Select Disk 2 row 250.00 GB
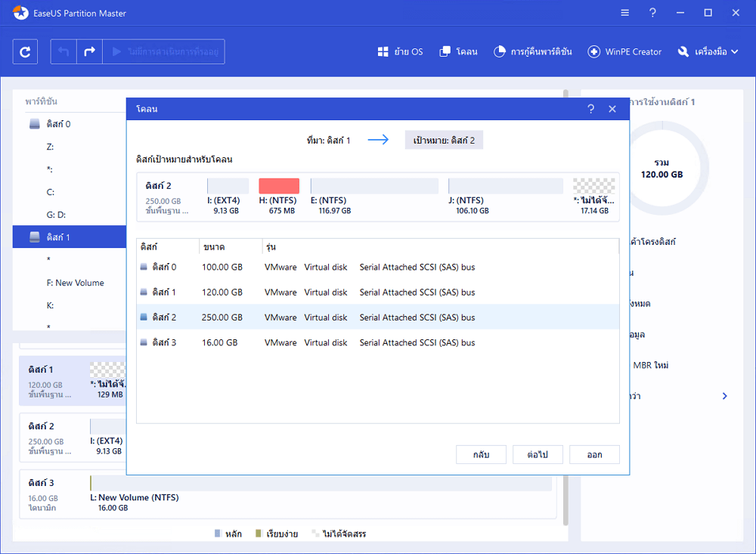Screen dimensions: 756x554 pos(378,317)
